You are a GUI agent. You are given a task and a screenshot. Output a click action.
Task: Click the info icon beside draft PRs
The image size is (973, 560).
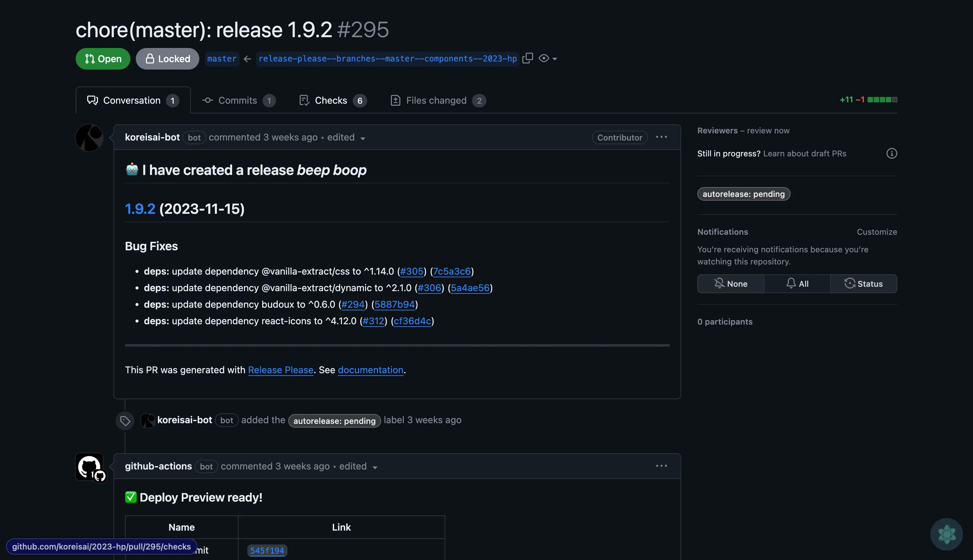click(x=892, y=153)
